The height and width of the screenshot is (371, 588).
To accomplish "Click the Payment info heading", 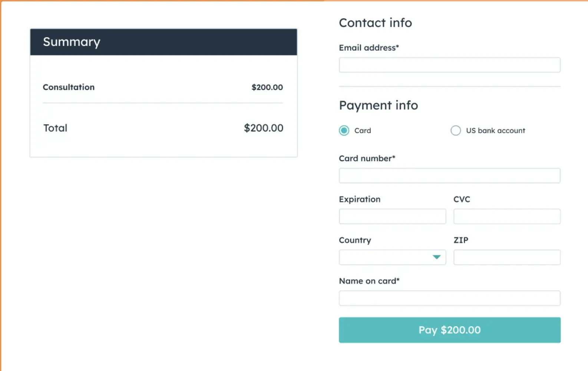I will (x=378, y=105).
